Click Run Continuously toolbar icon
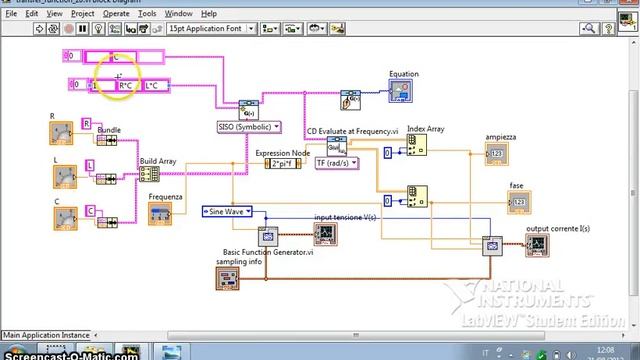Viewport: 640px width, 360px height. pos(53,29)
